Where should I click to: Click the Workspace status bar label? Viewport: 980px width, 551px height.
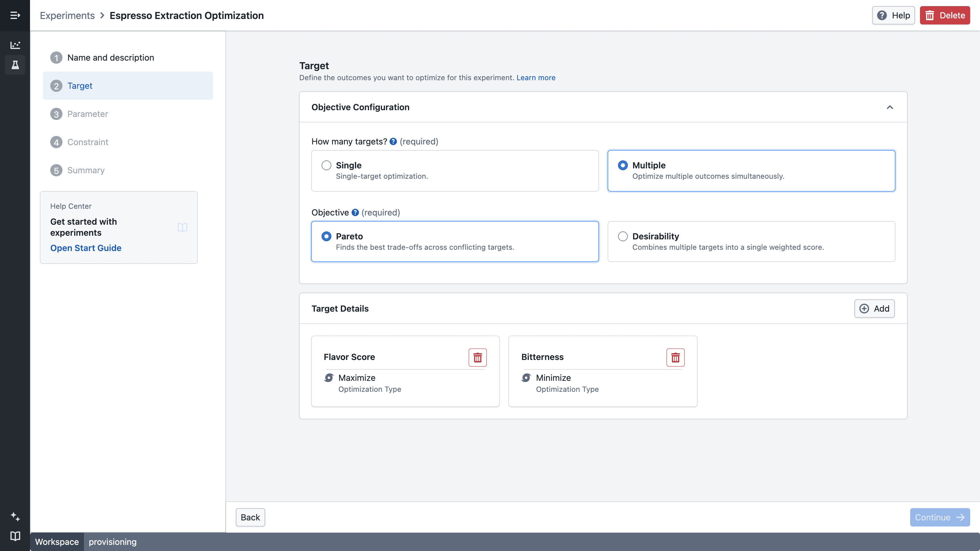pos(57,542)
